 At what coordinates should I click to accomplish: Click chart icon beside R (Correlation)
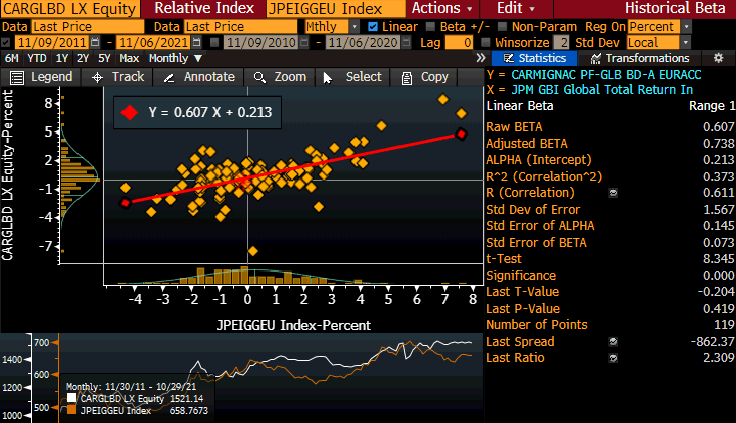[x=613, y=193]
